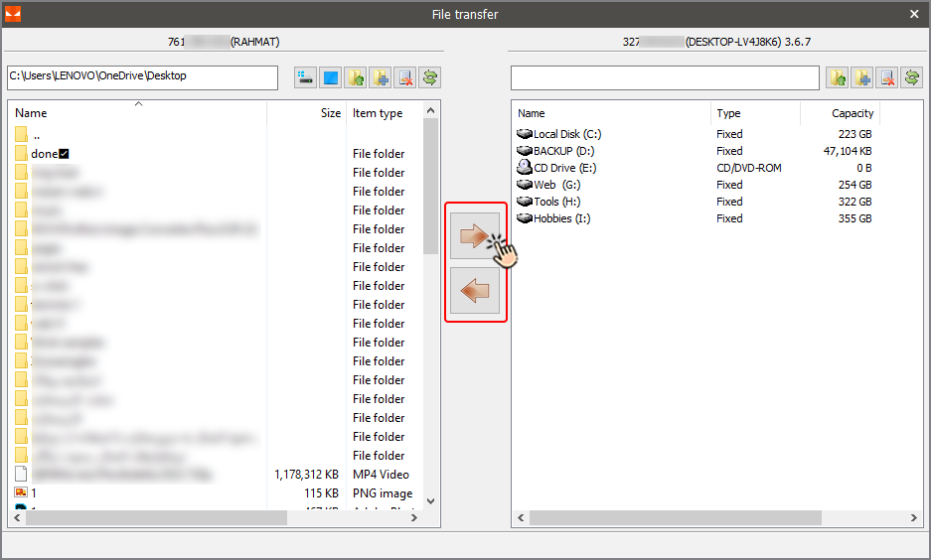Refresh the remote file list
This screenshot has height=560, width=931.
[x=912, y=77]
